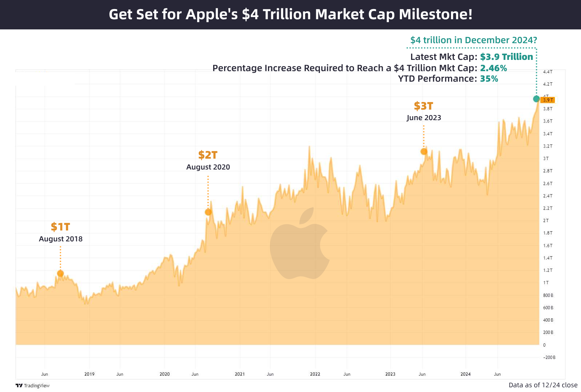Click the 2024 label on time axis

pyautogui.click(x=466, y=374)
